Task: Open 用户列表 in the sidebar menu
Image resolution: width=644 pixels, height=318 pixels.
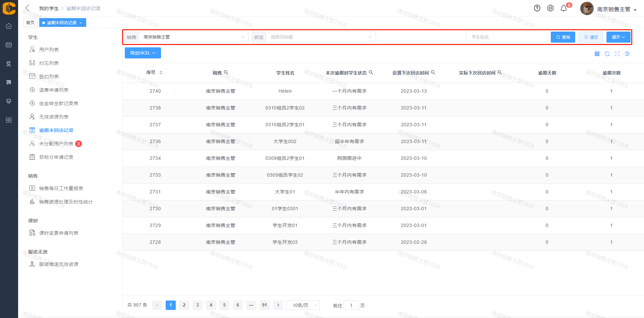Action: click(x=49, y=50)
